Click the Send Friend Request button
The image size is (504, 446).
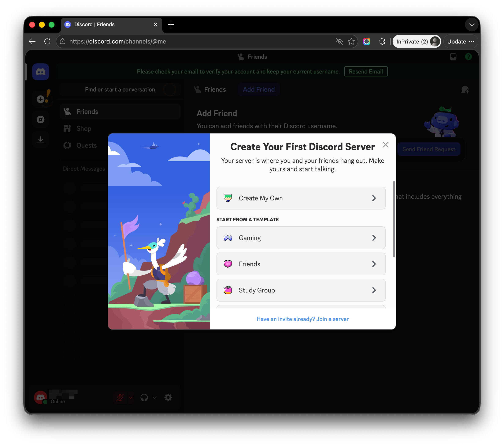429,149
